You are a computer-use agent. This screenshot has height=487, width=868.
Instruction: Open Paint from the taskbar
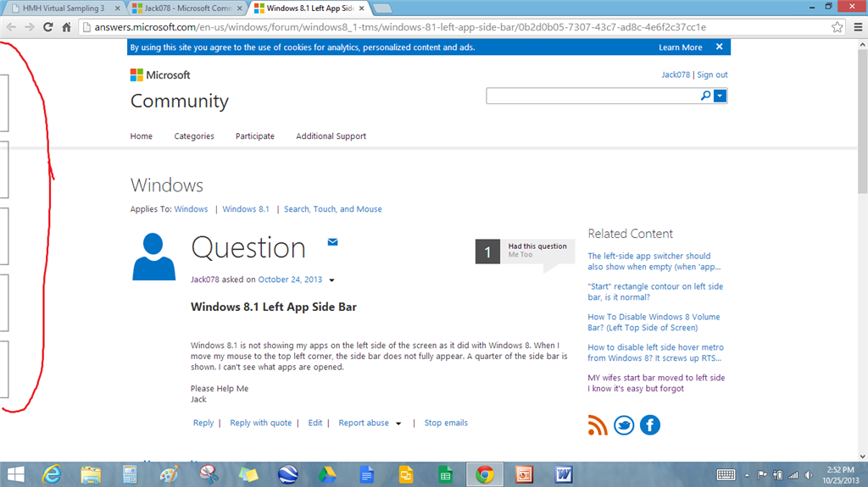pos(170,474)
